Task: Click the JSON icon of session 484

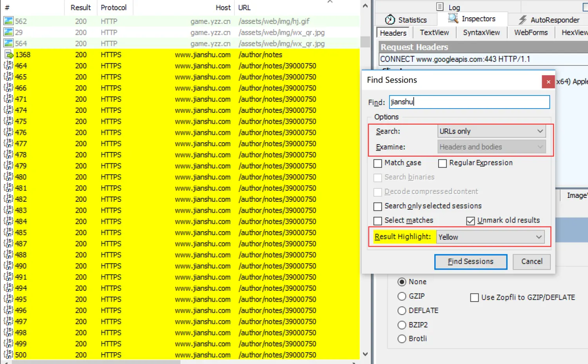Action: (x=8, y=221)
